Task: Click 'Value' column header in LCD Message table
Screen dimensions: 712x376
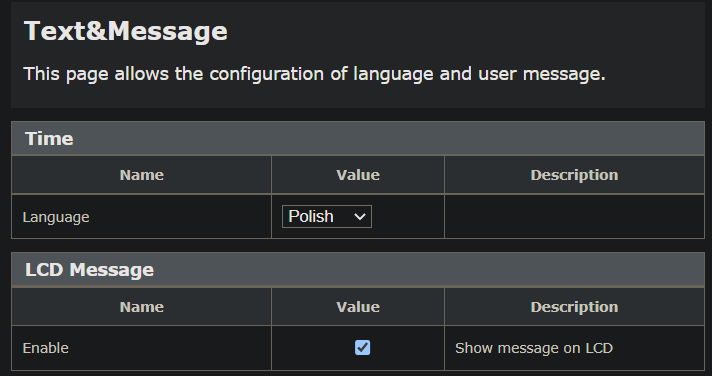Action: click(x=358, y=307)
